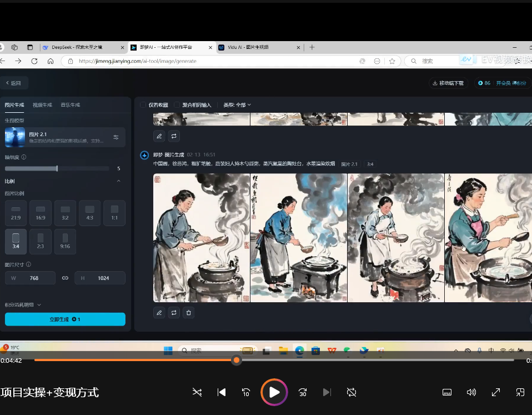
Task: Click regenerate icon under upper image row
Action: [x=174, y=136]
